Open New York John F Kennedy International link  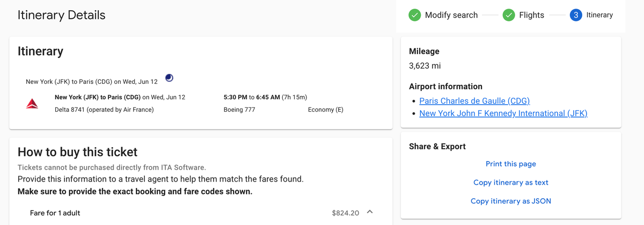click(x=503, y=113)
